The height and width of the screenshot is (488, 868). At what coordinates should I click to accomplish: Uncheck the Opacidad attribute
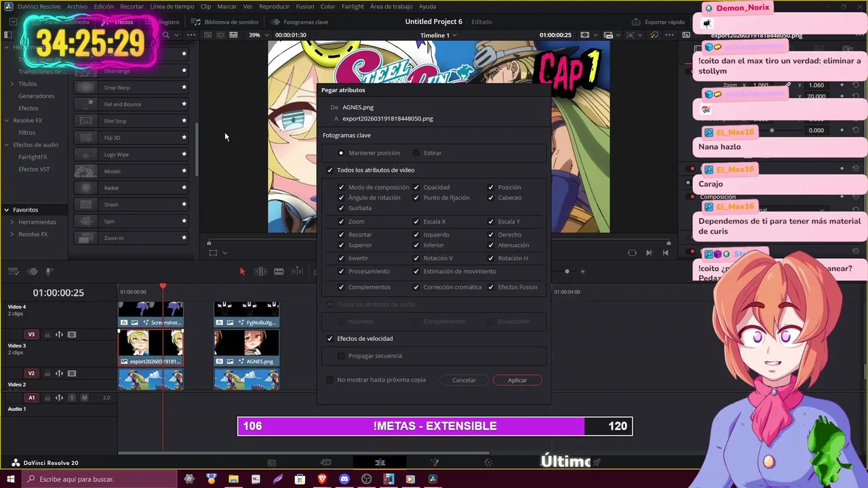click(x=416, y=187)
